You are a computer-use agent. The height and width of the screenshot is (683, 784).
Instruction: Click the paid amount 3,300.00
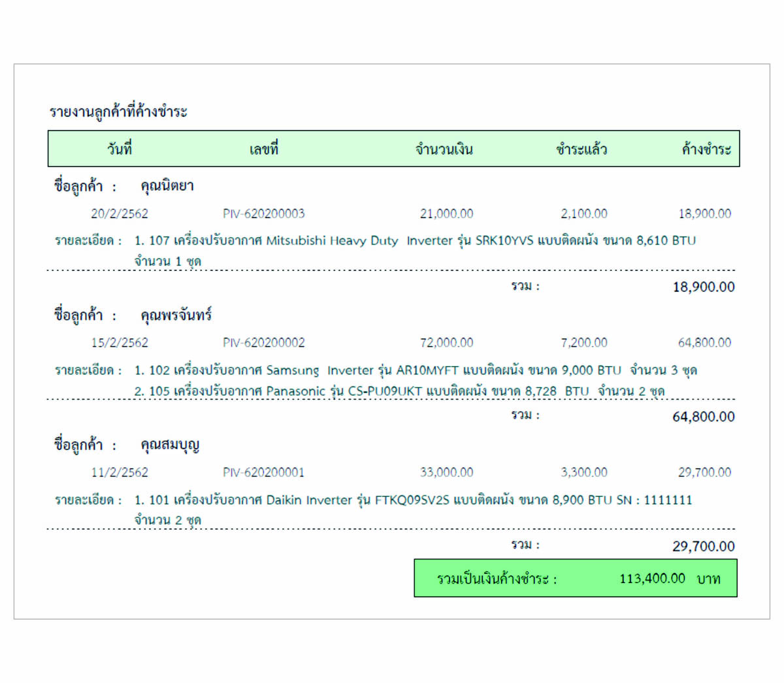(583, 472)
